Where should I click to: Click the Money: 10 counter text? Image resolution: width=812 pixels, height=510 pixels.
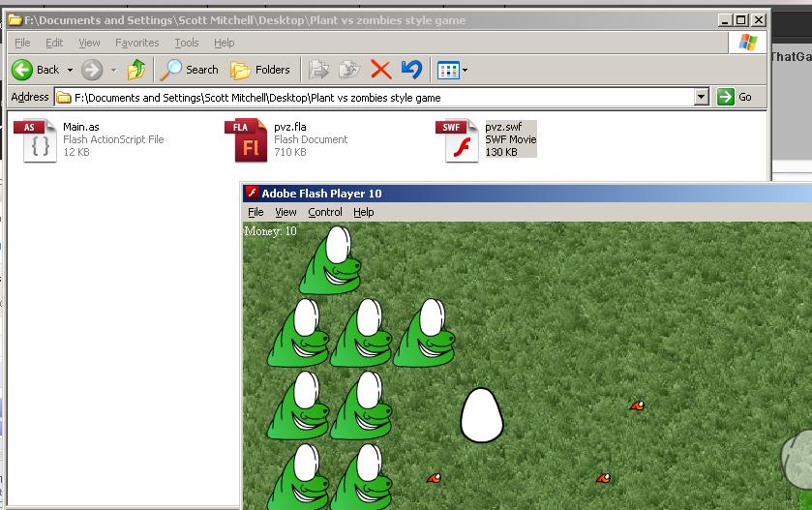[x=270, y=231]
